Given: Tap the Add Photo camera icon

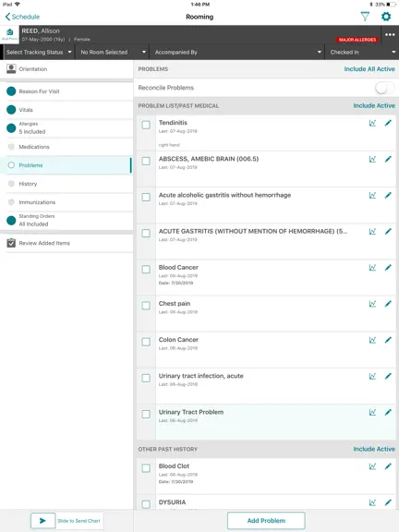Looking at the screenshot, I should pyautogui.click(x=9, y=34).
